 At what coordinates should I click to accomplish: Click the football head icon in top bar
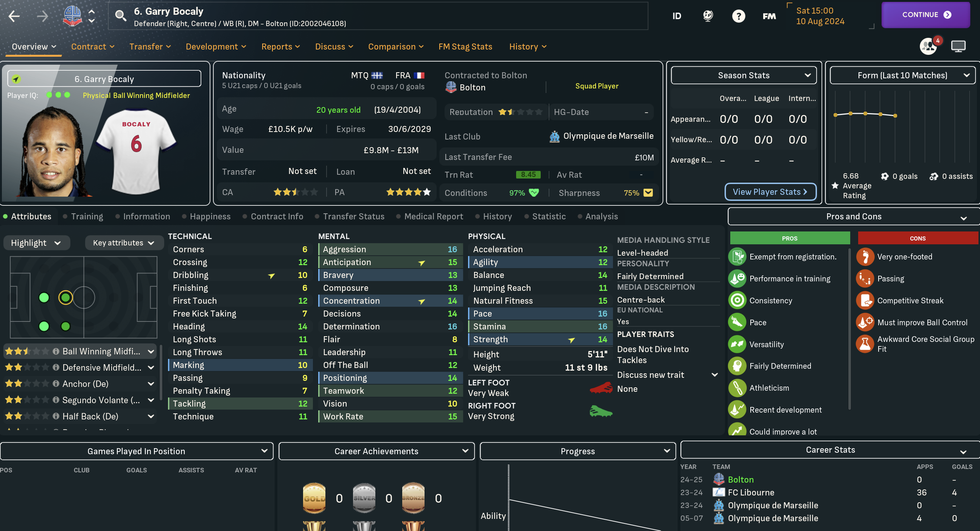708,16
